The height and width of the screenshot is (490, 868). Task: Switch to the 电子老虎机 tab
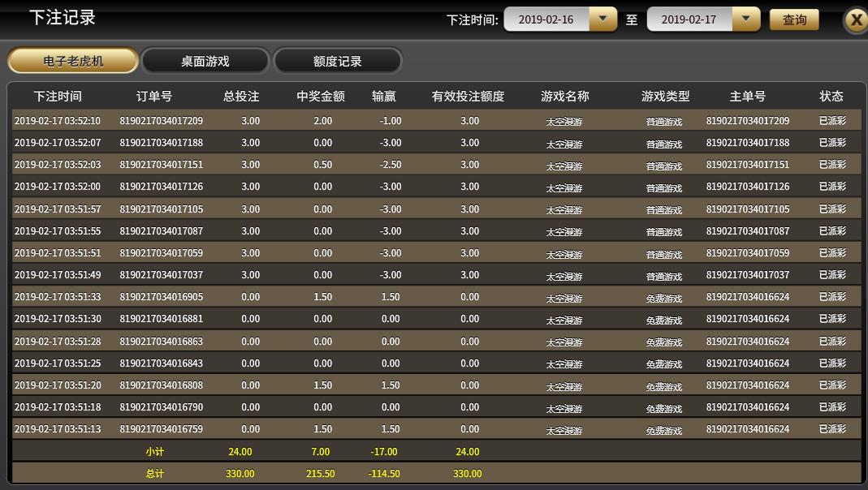pyautogui.click(x=73, y=61)
